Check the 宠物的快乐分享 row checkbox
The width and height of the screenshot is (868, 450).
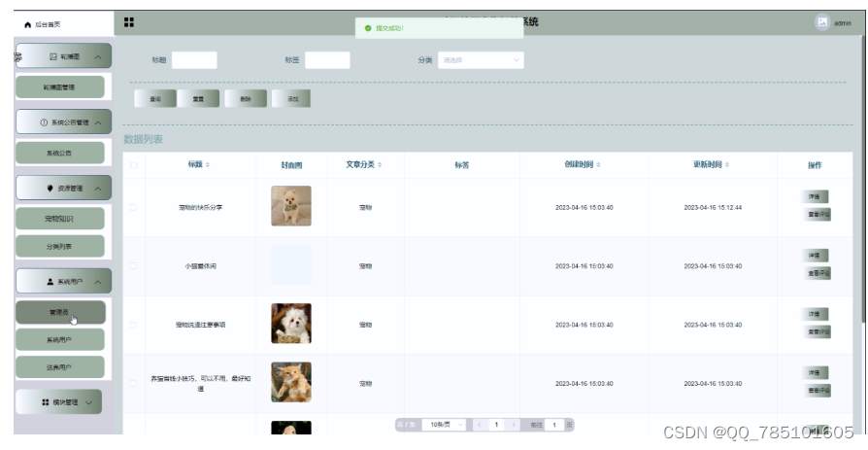click(x=133, y=207)
